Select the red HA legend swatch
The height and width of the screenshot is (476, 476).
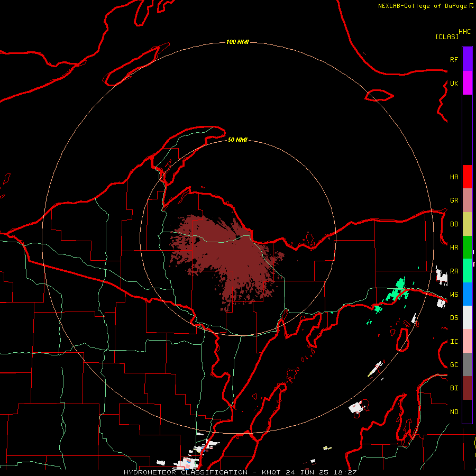pos(467,177)
